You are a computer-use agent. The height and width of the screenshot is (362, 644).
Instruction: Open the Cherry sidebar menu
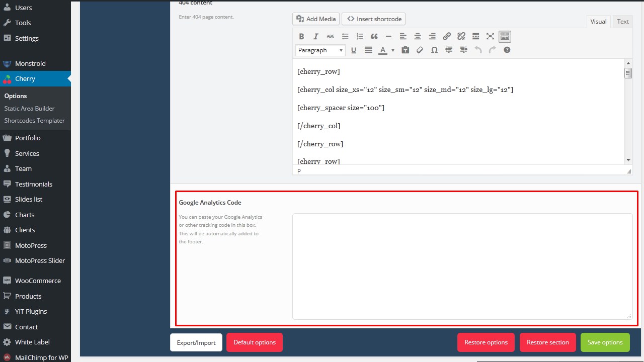coord(35,78)
